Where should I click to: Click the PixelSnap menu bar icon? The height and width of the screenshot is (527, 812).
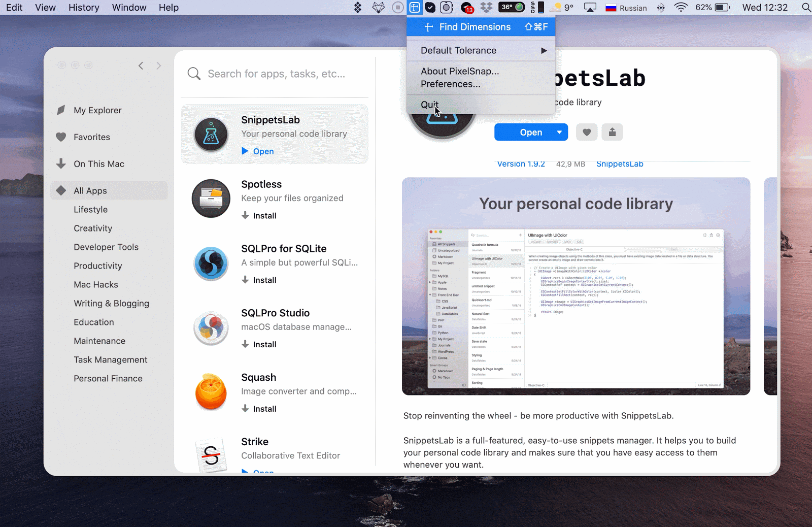click(415, 8)
